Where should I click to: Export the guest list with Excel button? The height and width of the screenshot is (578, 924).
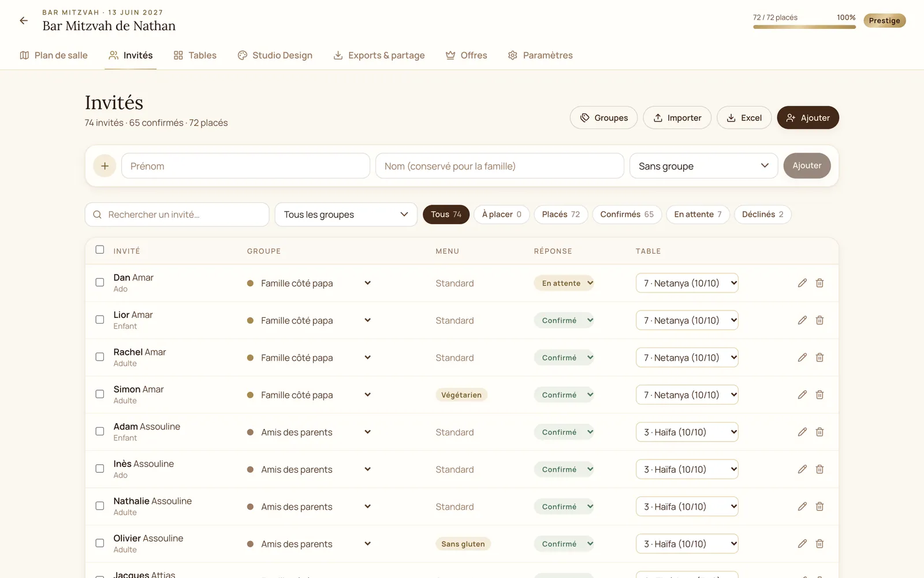(x=744, y=118)
